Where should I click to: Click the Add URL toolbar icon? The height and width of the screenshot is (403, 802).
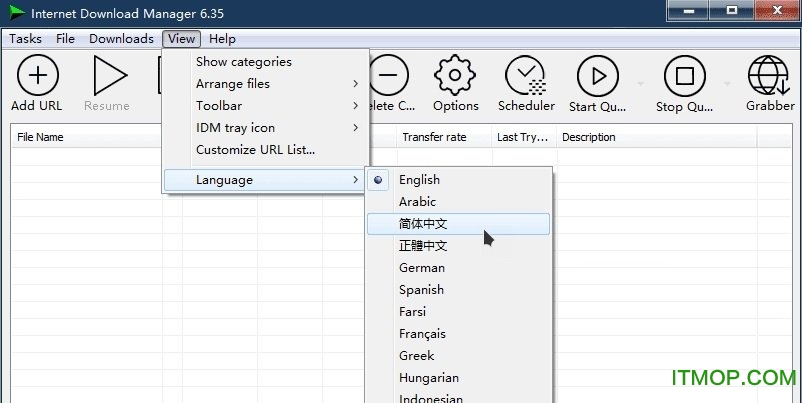click(37, 76)
